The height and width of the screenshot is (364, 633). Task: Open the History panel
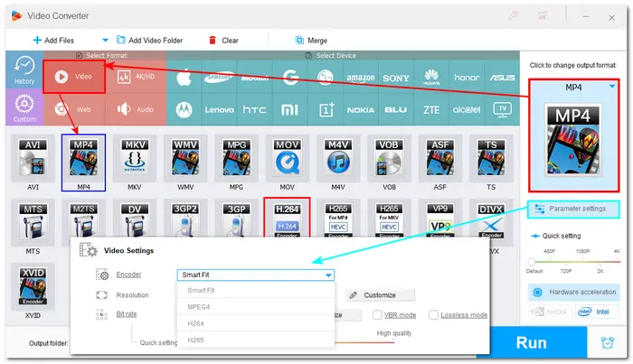pyautogui.click(x=24, y=70)
